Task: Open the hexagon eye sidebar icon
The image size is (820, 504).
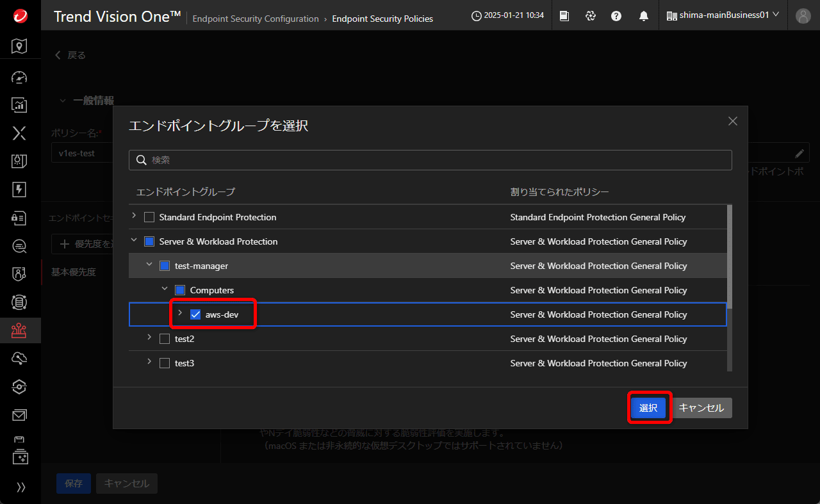Action: (x=20, y=386)
